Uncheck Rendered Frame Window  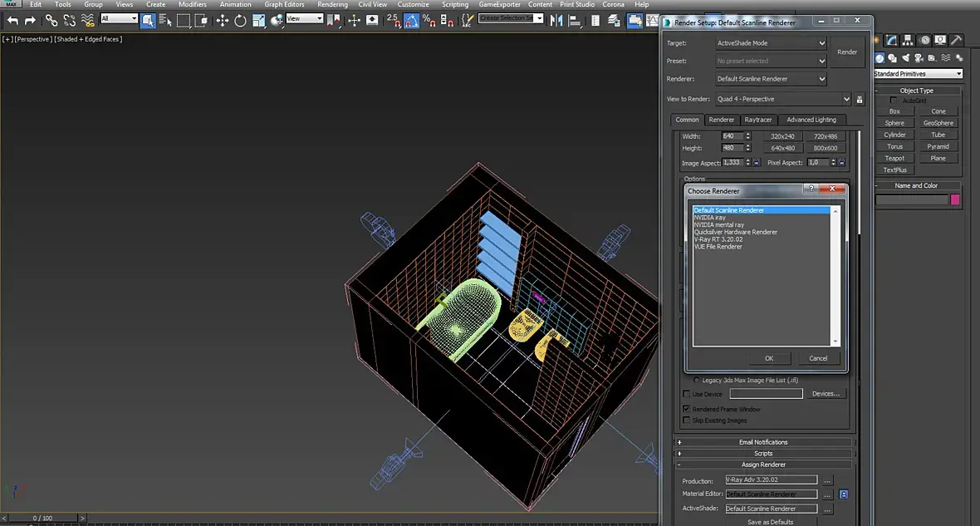click(x=686, y=409)
